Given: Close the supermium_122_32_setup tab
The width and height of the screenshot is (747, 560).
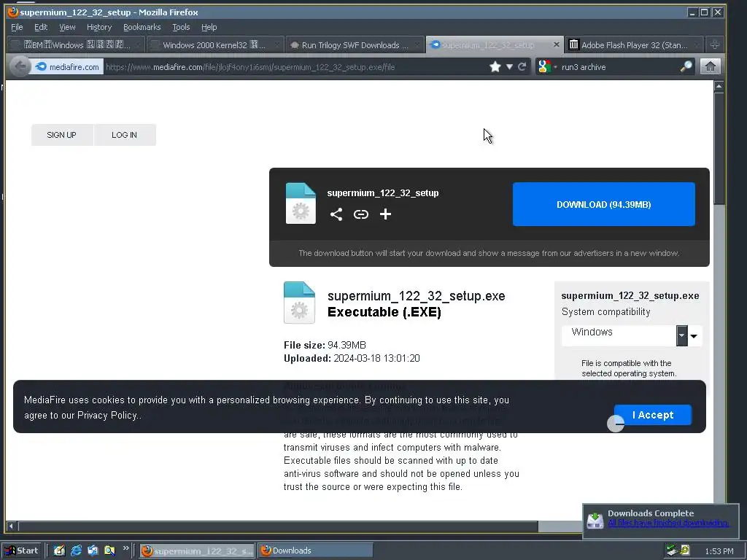Looking at the screenshot, I should [556, 44].
